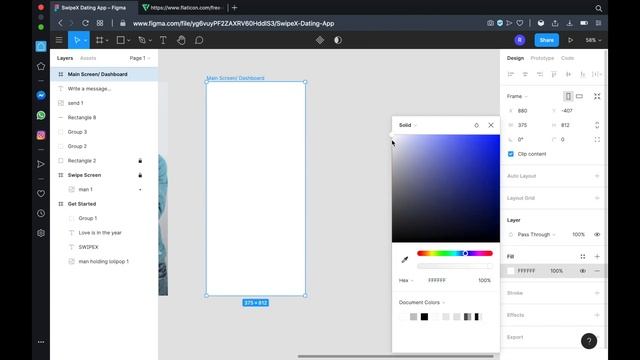
Task: Select the Frame tool
Action: tap(99, 40)
